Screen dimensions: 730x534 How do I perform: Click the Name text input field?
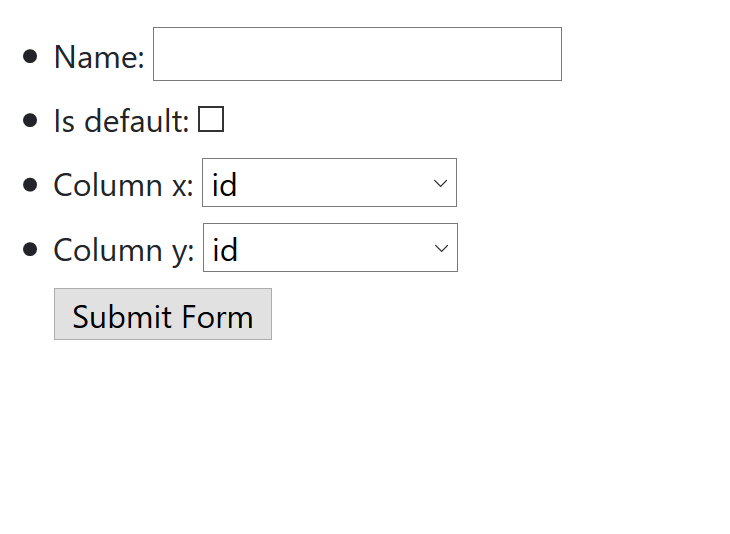pyautogui.click(x=357, y=54)
